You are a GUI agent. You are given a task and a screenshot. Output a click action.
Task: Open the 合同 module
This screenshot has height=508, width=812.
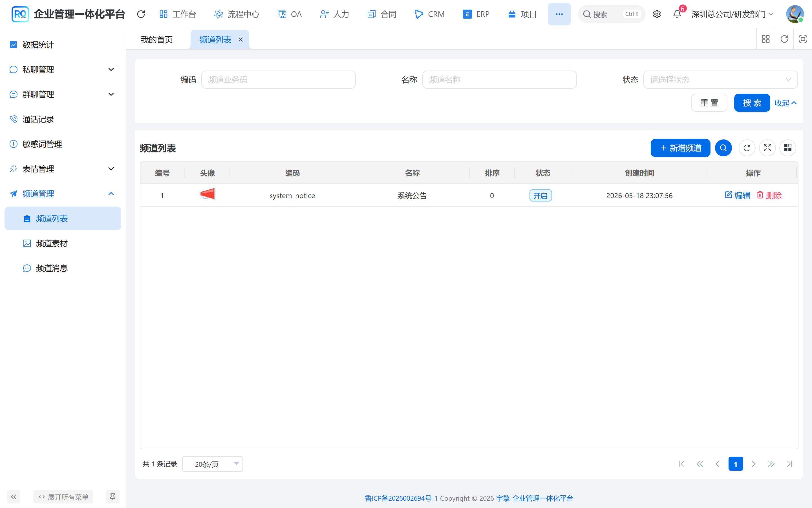(x=382, y=14)
